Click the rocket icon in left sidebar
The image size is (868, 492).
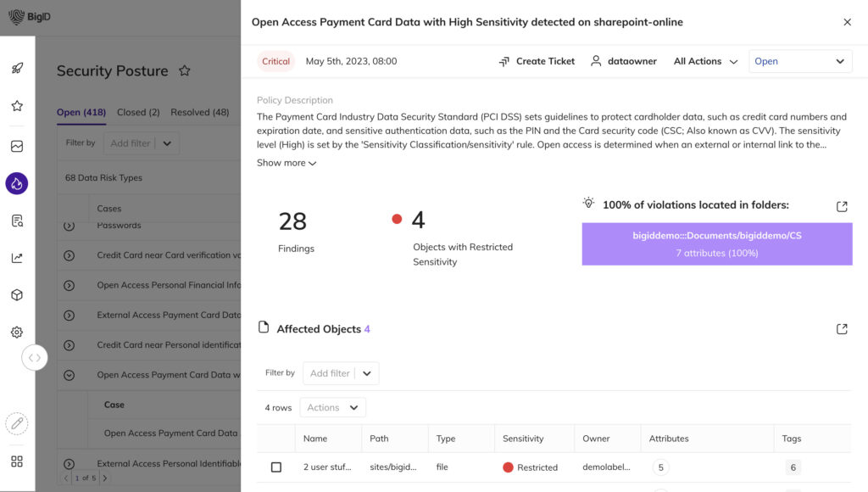pyautogui.click(x=17, y=69)
